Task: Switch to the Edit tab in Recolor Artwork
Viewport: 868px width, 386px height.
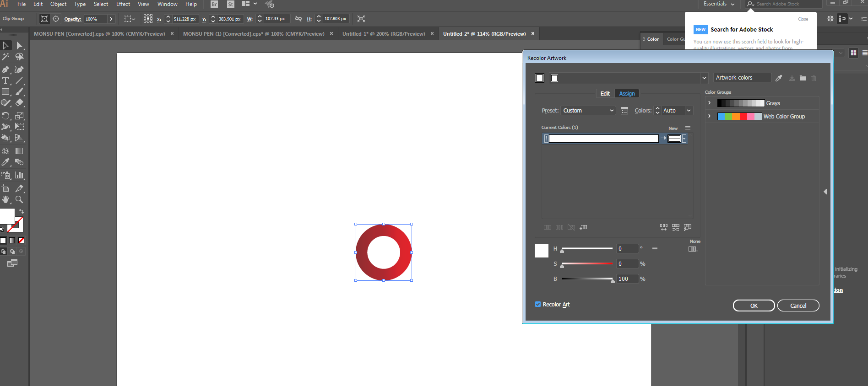Action: [605, 93]
